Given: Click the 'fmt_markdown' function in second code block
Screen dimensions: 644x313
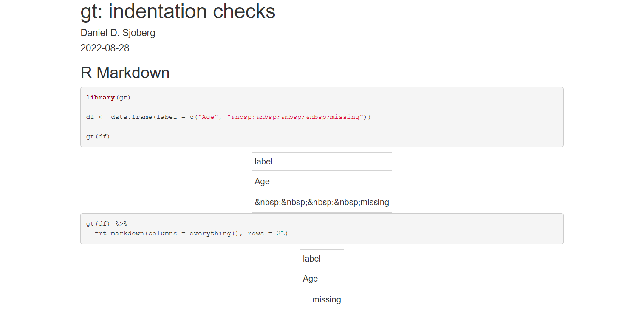Looking at the screenshot, I should 119,233.
